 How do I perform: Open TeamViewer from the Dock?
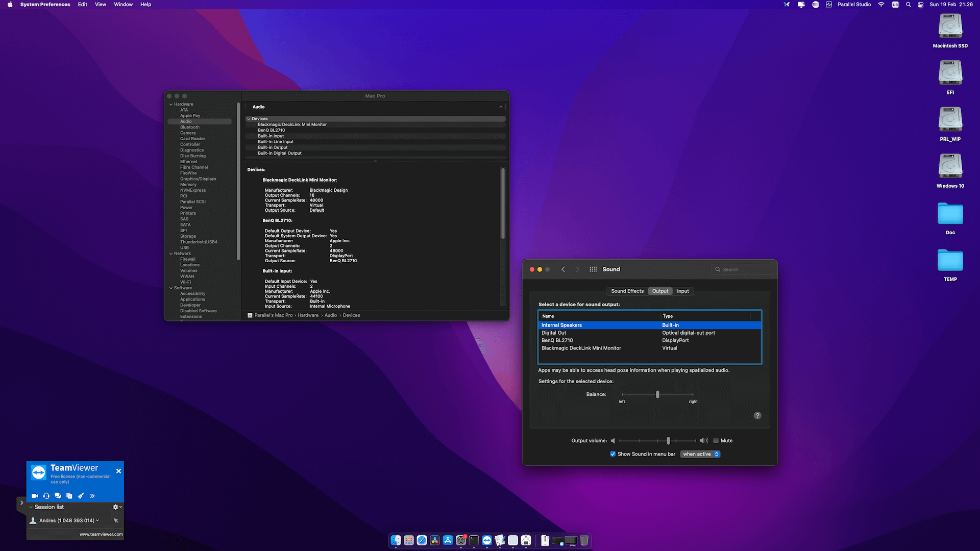[487, 540]
